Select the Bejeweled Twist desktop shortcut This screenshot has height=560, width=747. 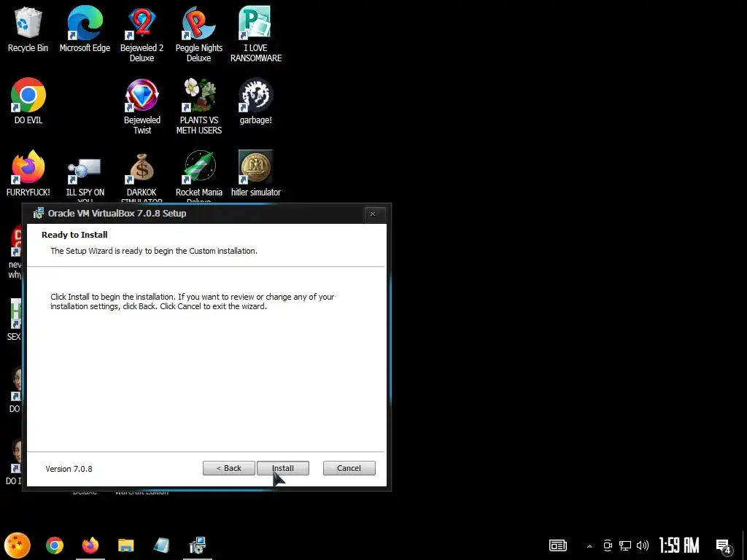point(142,106)
